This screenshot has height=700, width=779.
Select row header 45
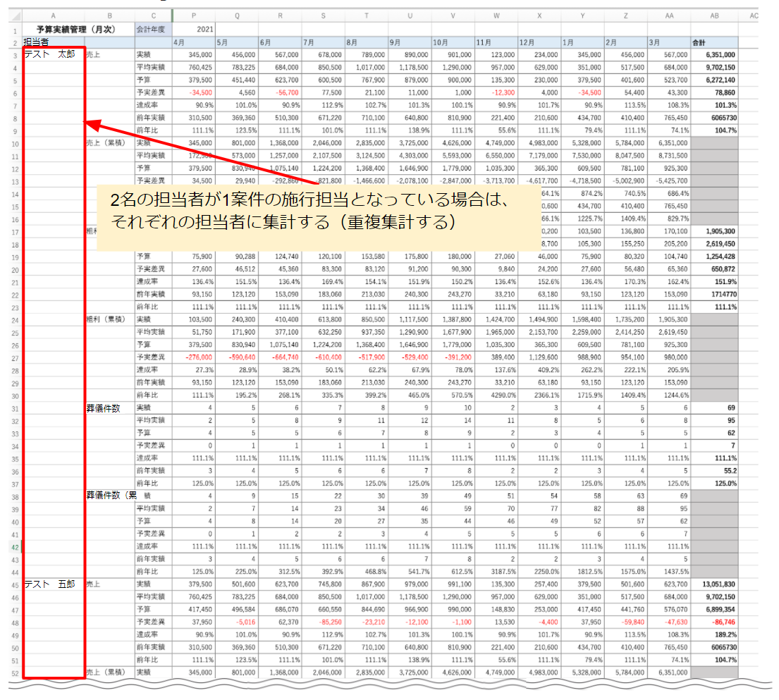14,584
